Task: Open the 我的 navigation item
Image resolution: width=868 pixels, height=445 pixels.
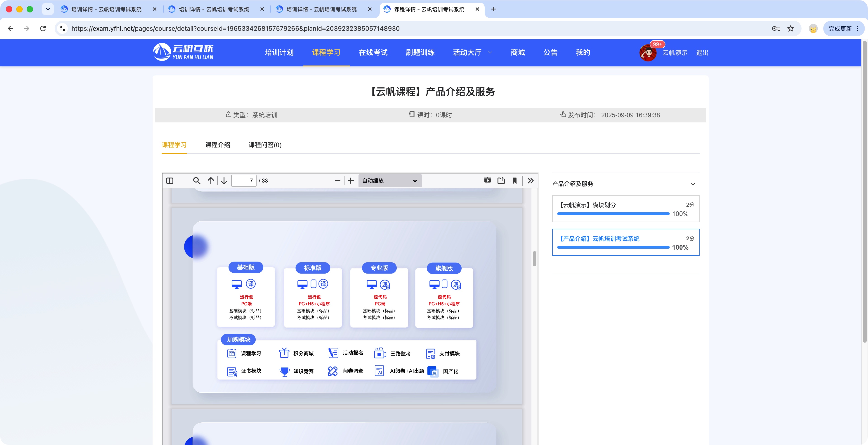Action: point(583,52)
